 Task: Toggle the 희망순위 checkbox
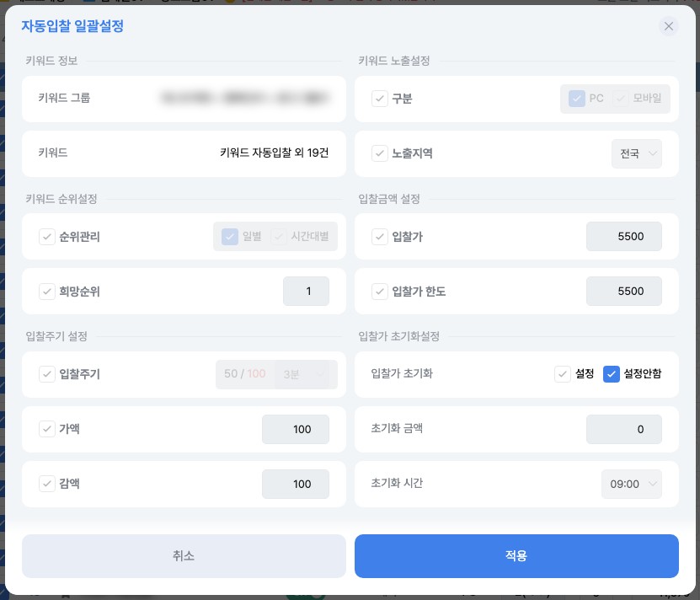click(x=47, y=292)
